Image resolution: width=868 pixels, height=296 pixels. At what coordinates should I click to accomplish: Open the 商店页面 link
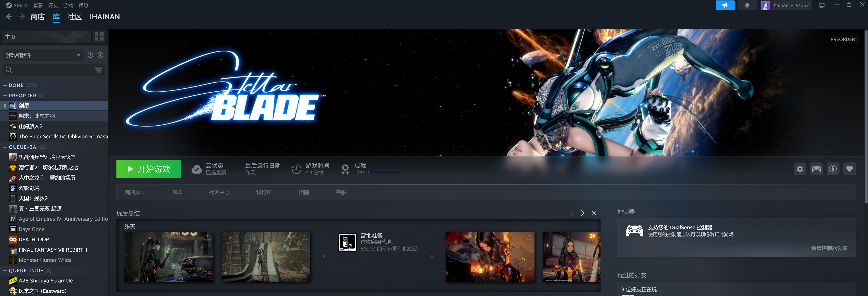135,192
